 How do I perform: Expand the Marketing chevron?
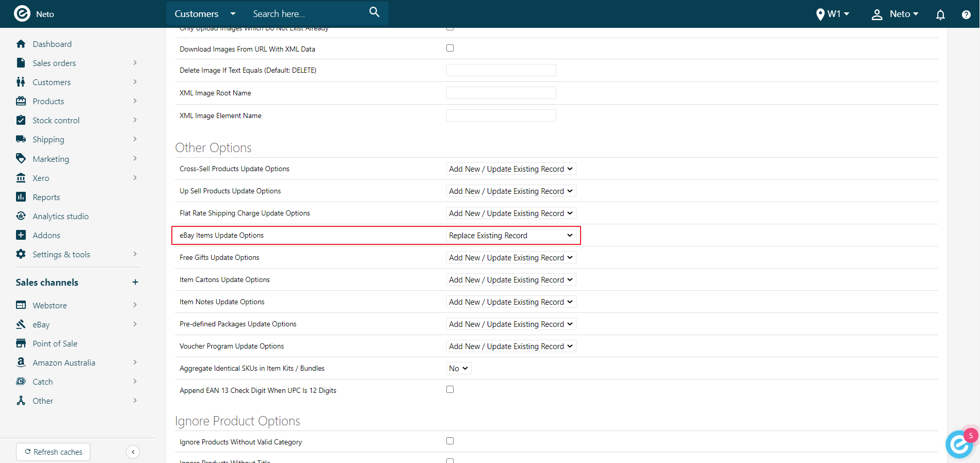pos(135,158)
